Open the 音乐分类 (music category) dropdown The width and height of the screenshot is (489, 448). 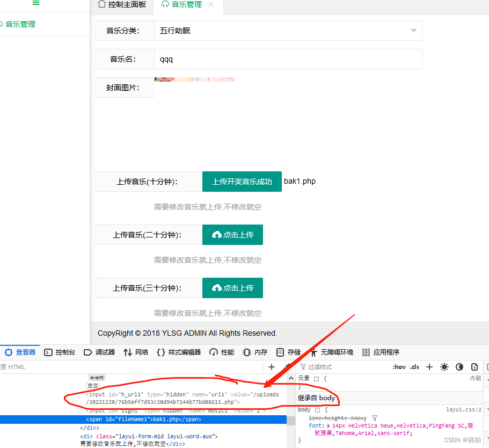pyautogui.click(x=413, y=31)
